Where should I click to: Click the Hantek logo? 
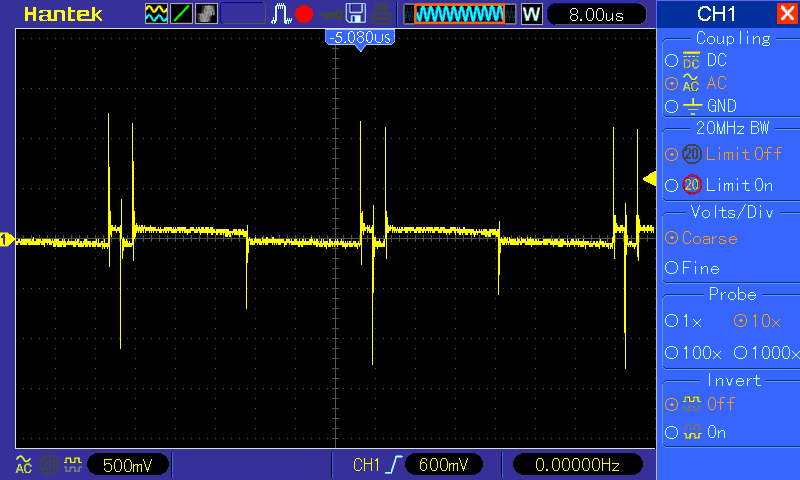pyautogui.click(x=63, y=14)
